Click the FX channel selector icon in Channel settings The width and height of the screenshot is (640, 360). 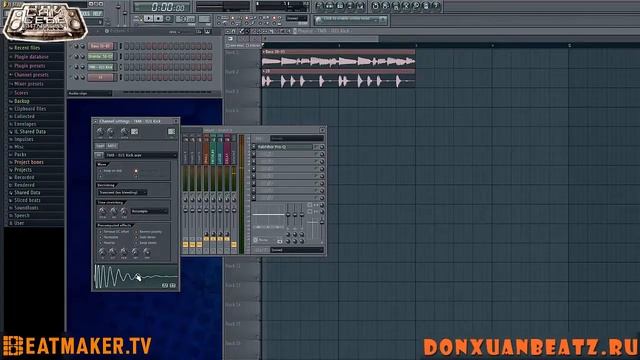(x=134, y=131)
